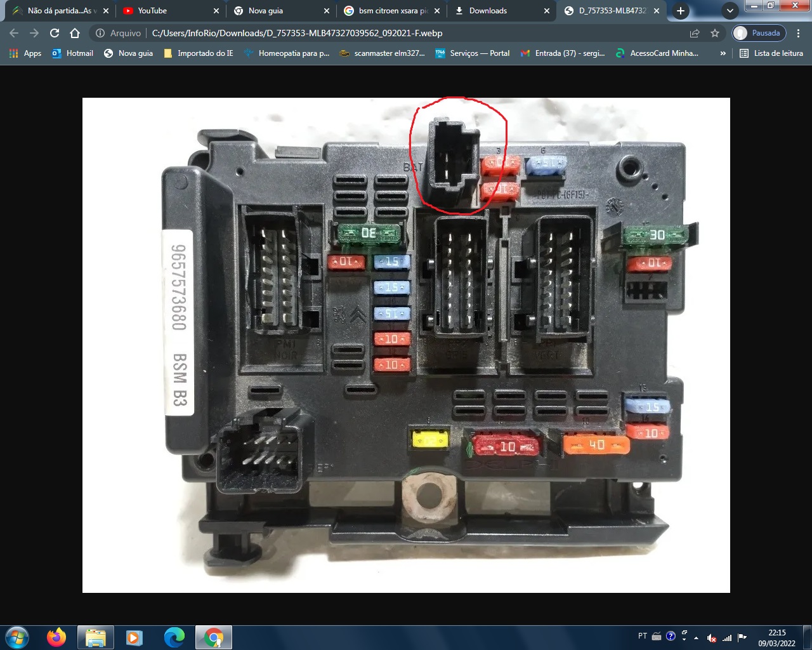Bookmark this page with the star icon
Image resolution: width=812 pixels, height=650 pixels.
click(x=715, y=33)
